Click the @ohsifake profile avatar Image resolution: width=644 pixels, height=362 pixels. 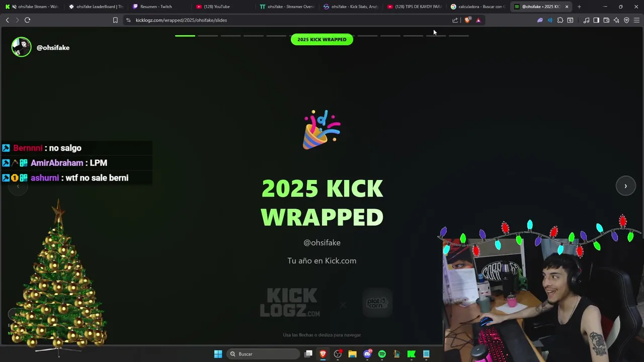tap(22, 47)
